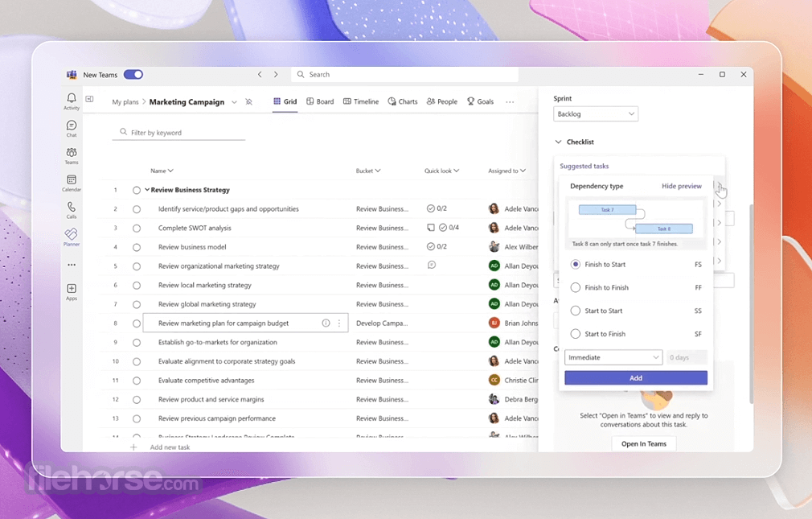The image size is (812, 519).
Task: Open the Immediate lag dropdown
Action: [613, 357]
